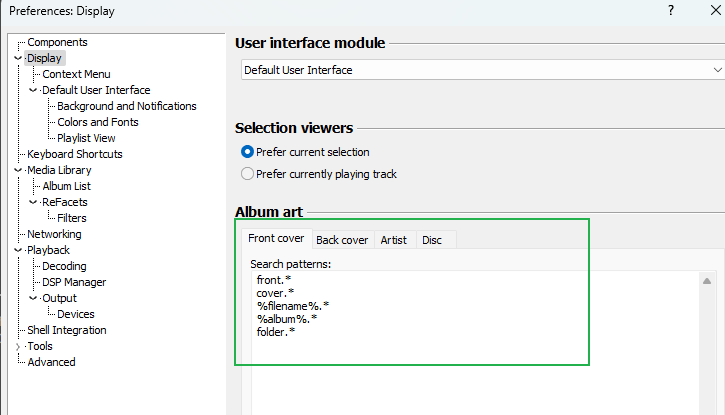Select Prefer current selection radio button
The height and width of the screenshot is (415, 725).
247,152
